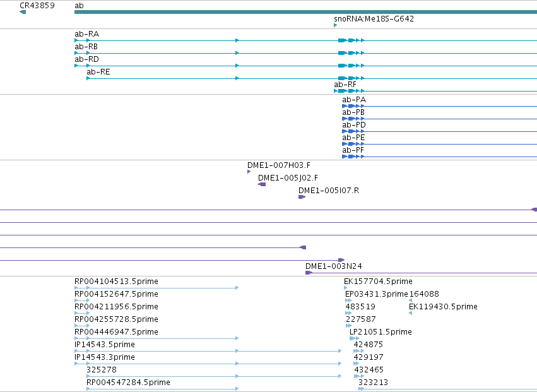Click IP14543.5prime feature label
Viewport: 537px width, 392px height.
[105, 345]
